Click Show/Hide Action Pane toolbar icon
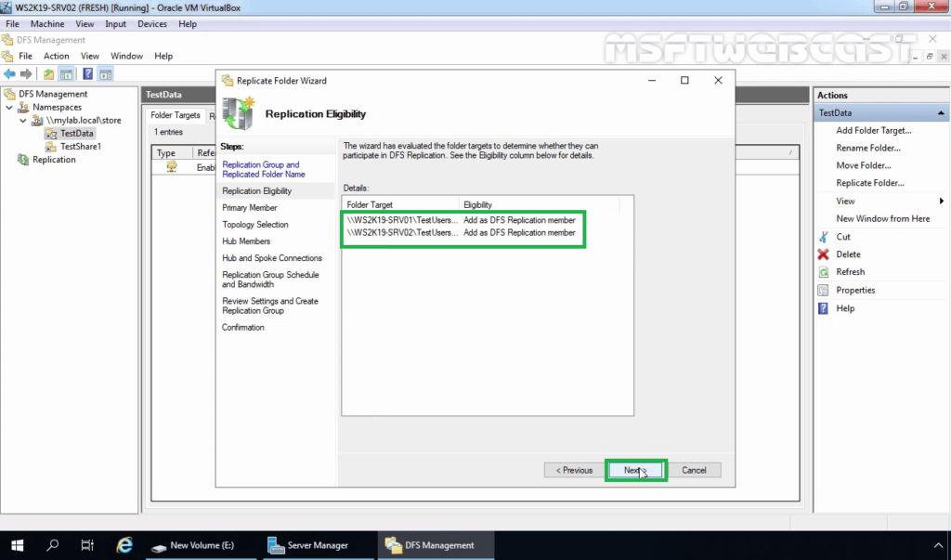Viewport: 951px width, 560px height. (106, 74)
